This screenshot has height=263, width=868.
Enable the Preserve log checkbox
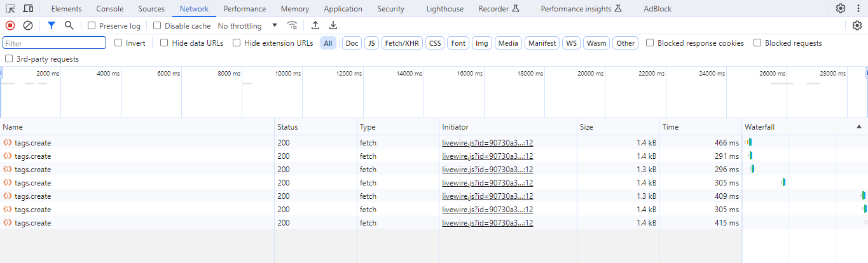(92, 26)
